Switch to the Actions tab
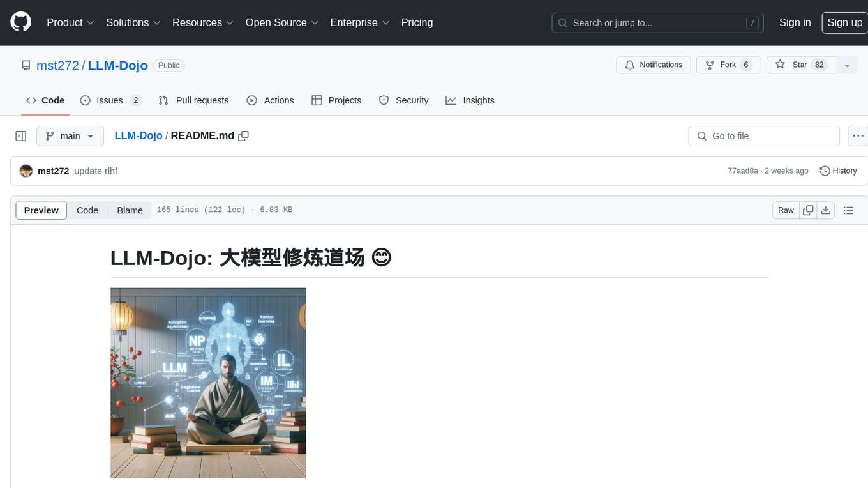The height and width of the screenshot is (488, 868). pyautogui.click(x=270, y=100)
